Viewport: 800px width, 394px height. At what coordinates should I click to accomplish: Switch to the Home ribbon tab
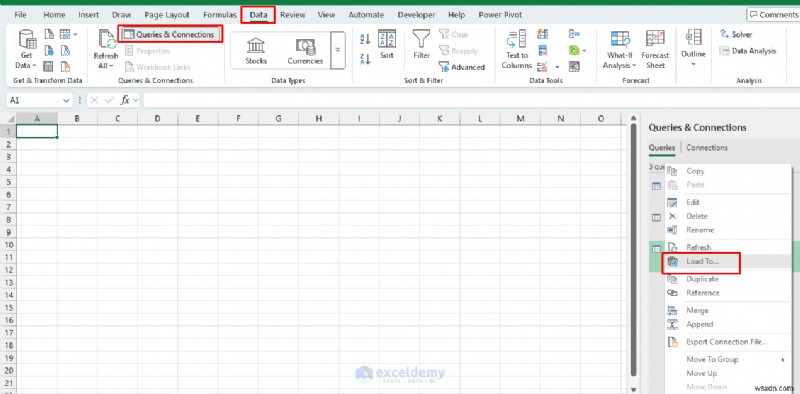pos(54,15)
